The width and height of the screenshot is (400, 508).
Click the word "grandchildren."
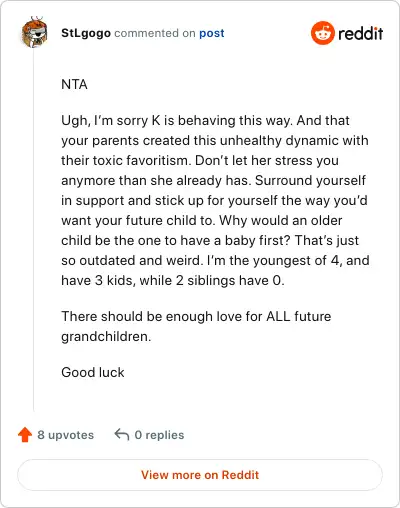[x=106, y=337]
